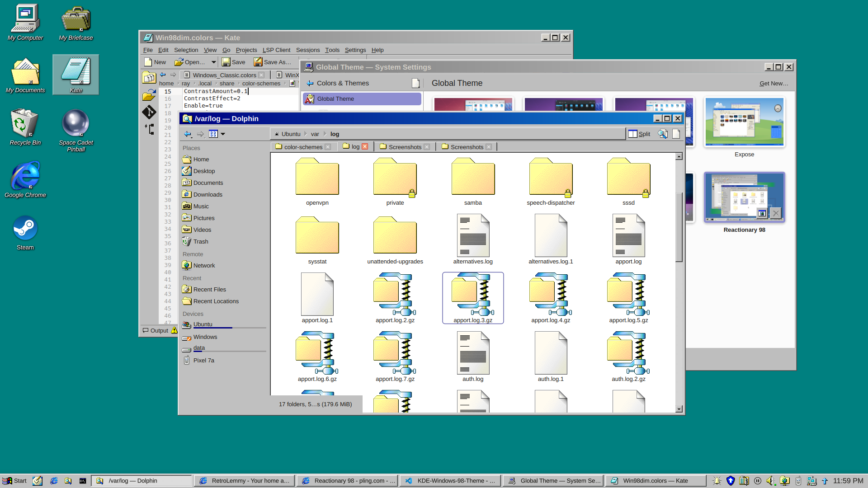Expand the Open button dropdown in Kate
The height and width of the screenshot is (488, 868).
tap(213, 62)
